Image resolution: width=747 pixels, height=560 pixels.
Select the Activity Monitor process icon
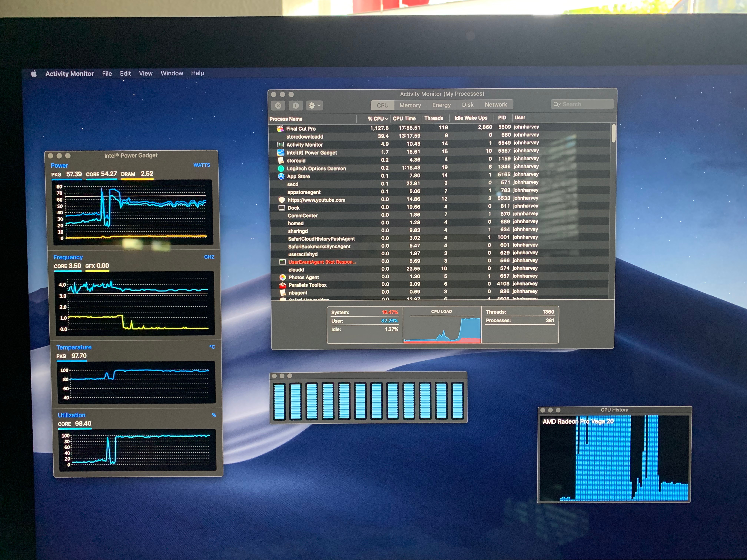[280, 144]
